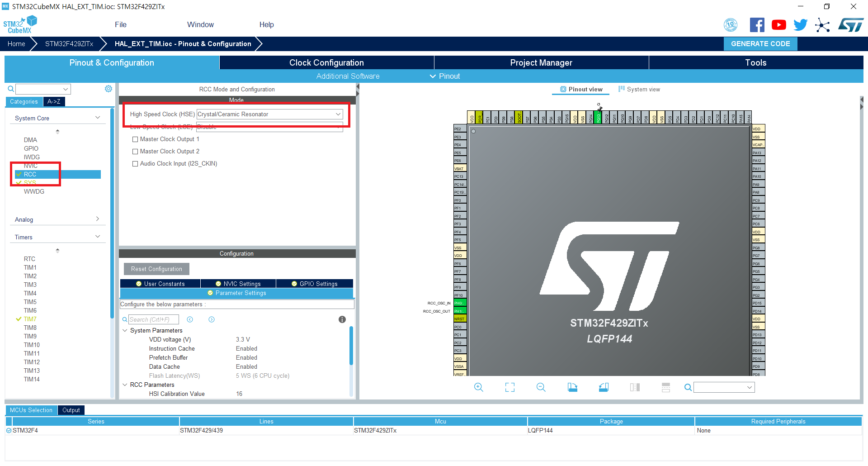Click the ST community network icon
The width and height of the screenshot is (868, 466).
[x=822, y=25]
